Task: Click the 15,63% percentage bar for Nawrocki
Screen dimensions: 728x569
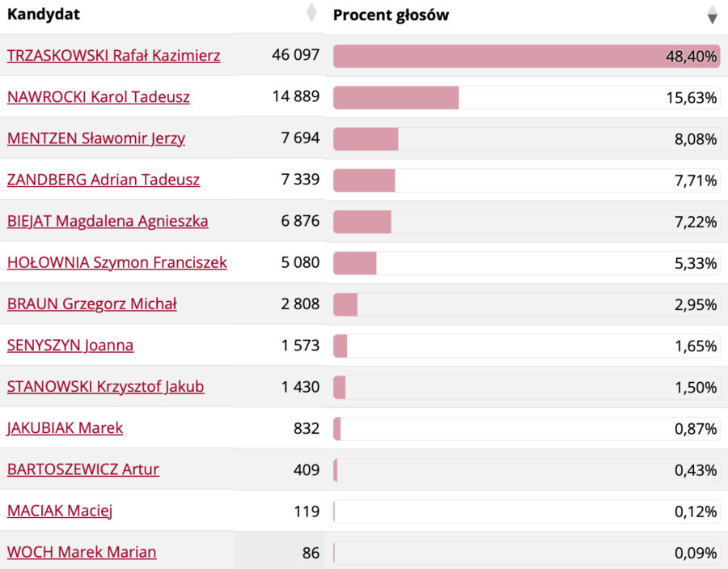Action: coord(396,97)
